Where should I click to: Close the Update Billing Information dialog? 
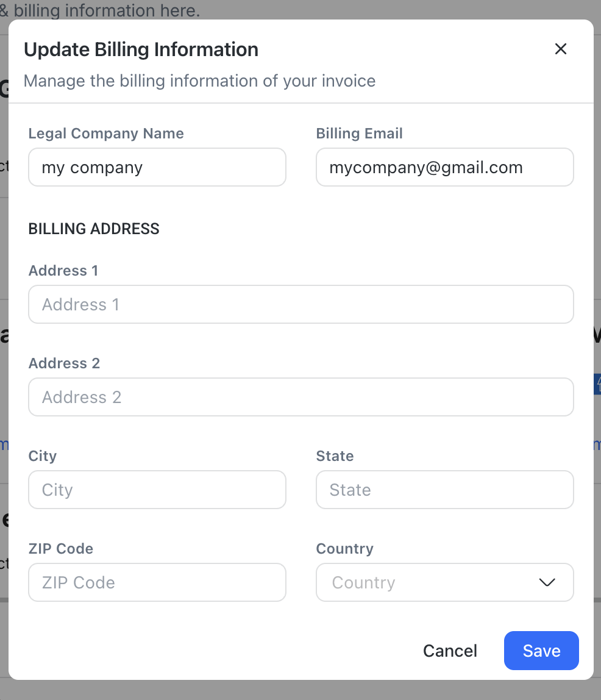561,49
